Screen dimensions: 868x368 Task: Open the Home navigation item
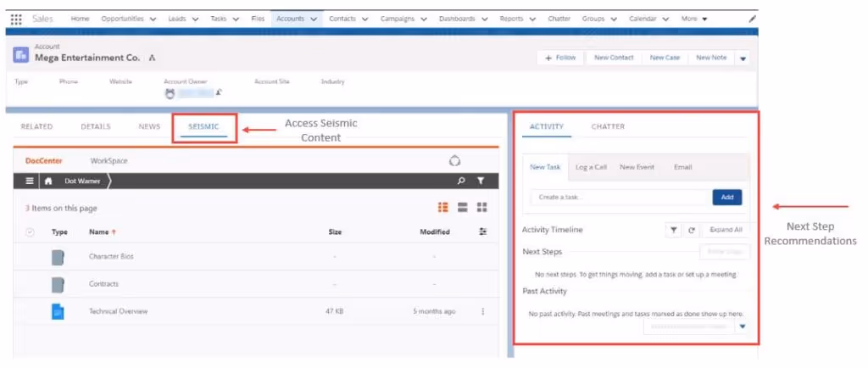(x=80, y=19)
